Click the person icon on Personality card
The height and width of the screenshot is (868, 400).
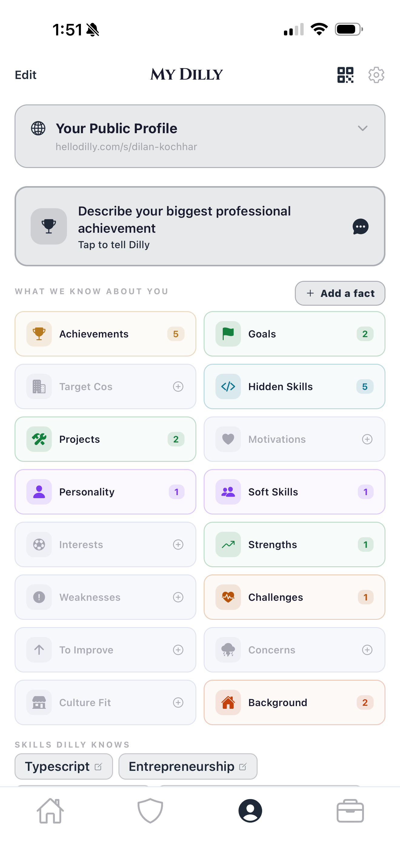pos(39,492)
